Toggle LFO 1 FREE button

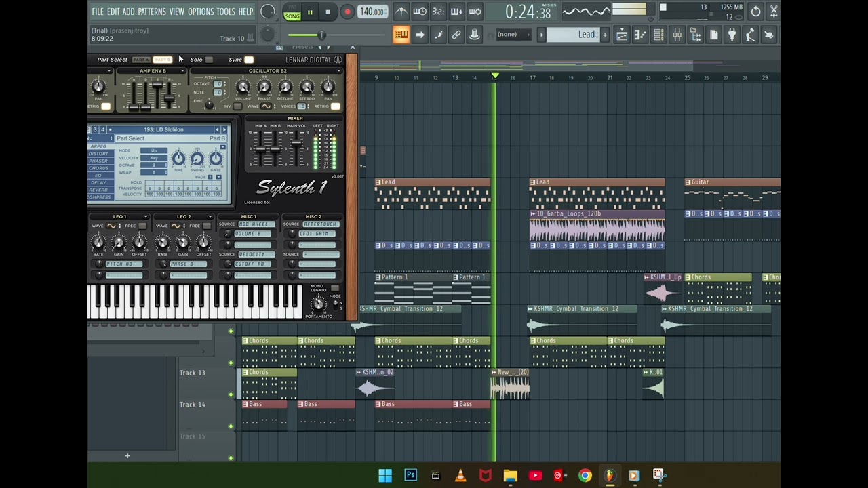tap(142, 226)
